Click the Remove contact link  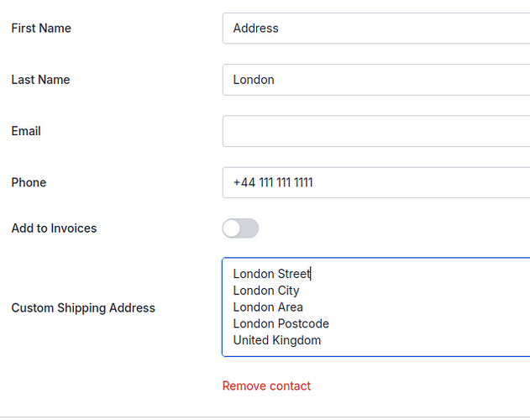pos(266,386)
